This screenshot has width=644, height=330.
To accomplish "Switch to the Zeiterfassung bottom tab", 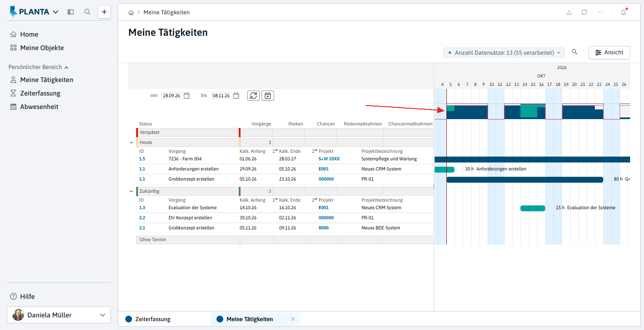I will [x=148, y=319].
